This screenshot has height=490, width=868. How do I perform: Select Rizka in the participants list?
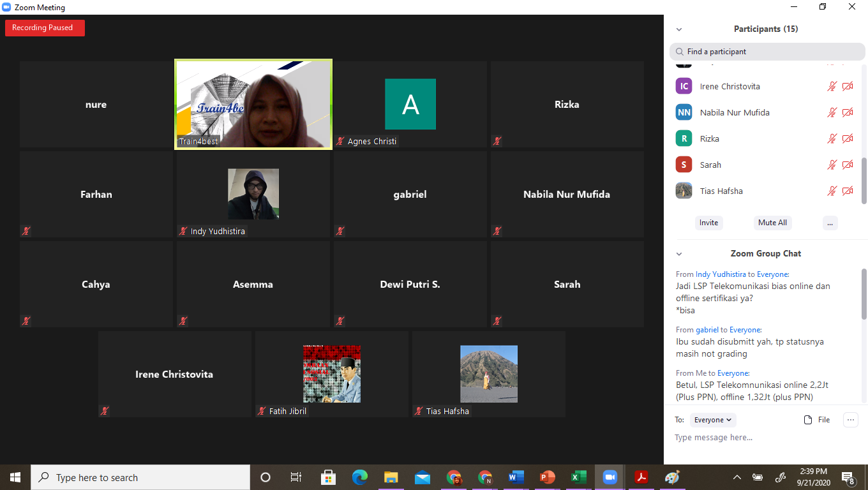point(709,138)
